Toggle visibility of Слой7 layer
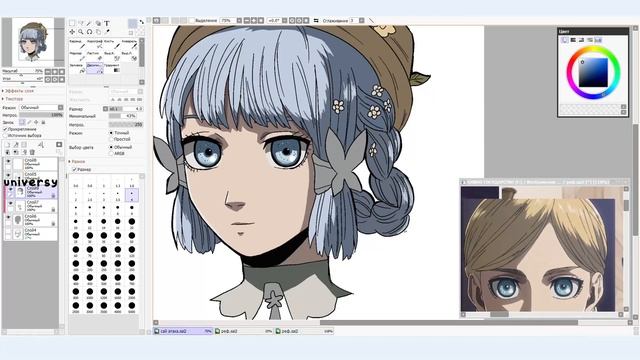The height and width of the screenshot is (360, 640). point(11,203)
